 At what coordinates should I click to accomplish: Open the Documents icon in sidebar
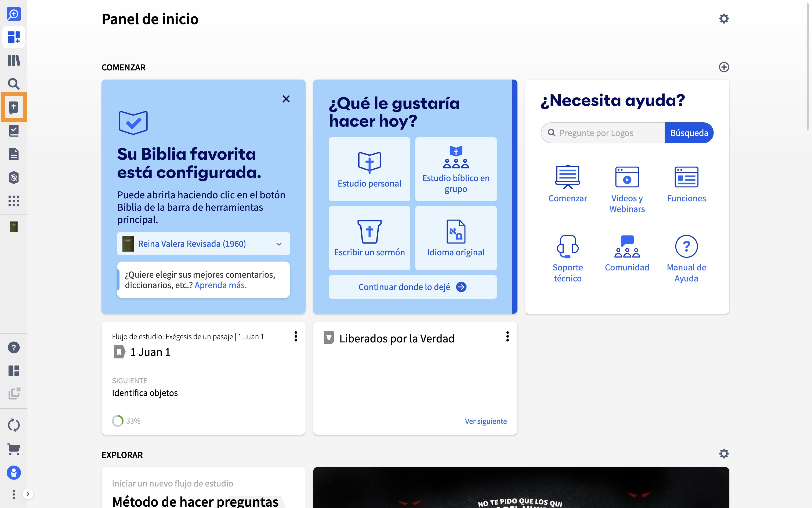pyautogui.click(x=14, y=154)
